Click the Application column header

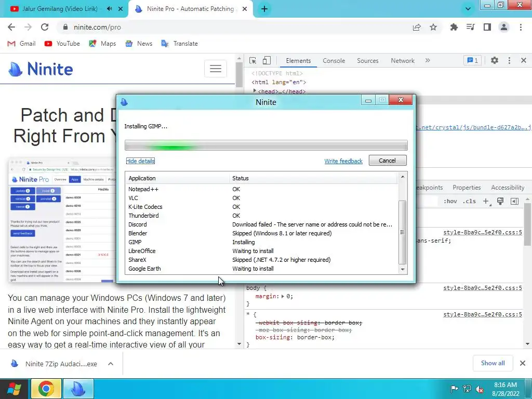pos(177,178)
